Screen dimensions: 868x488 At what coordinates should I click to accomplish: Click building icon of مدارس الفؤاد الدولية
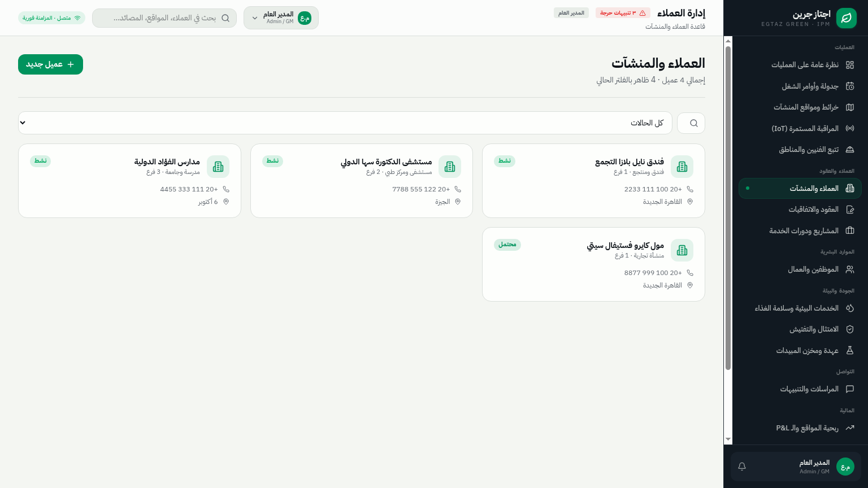pyautogui.click(x=218, y=167)
